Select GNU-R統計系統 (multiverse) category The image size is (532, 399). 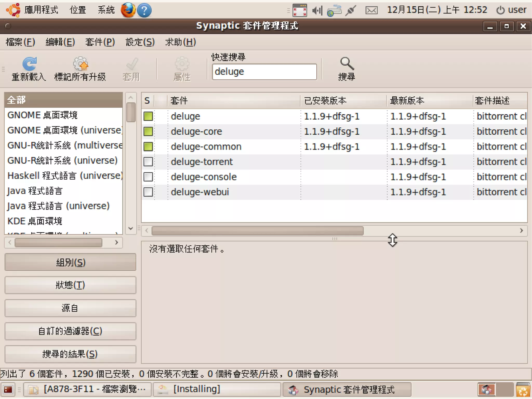(x=63, y=145)
